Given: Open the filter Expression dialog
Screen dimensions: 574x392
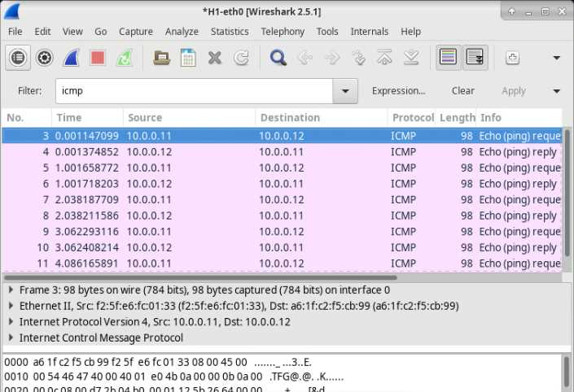Looking at the screenshot, I should point(398,91).
